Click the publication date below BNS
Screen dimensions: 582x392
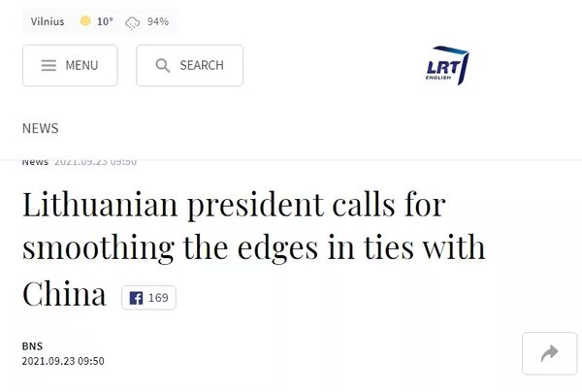click(62, 361)
